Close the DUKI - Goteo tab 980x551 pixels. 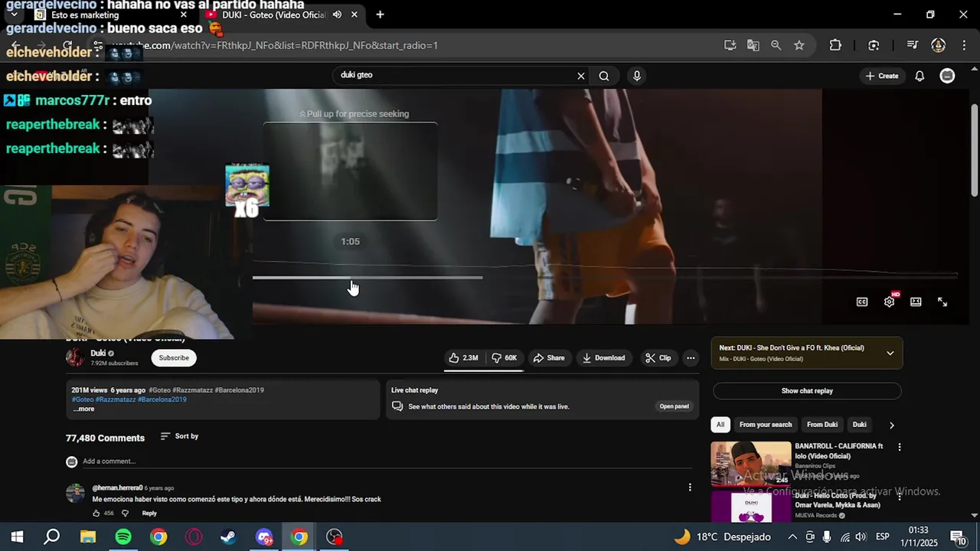[x=354, y=15]
